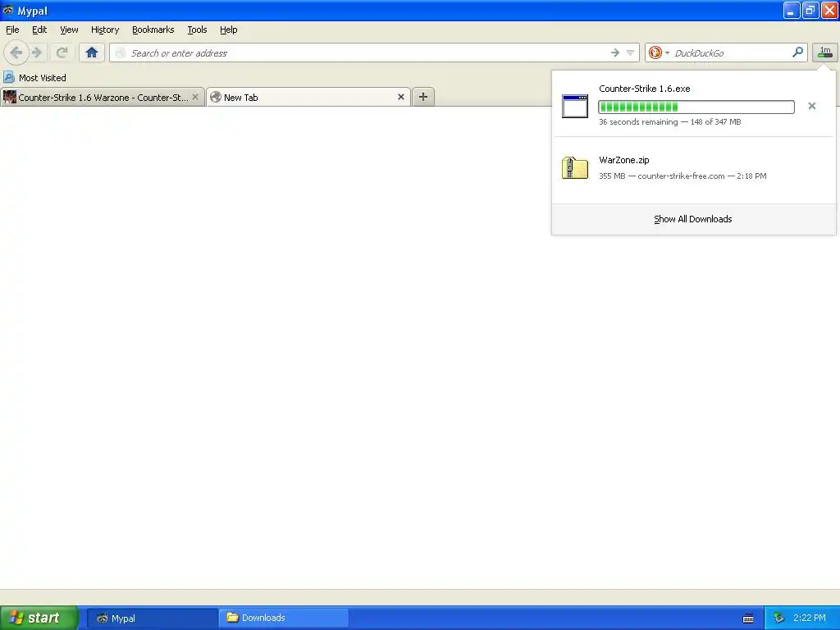
Task: Open the DuckDuckGo search engine selector
Action: pyautogui.click(x=659, y=52)
